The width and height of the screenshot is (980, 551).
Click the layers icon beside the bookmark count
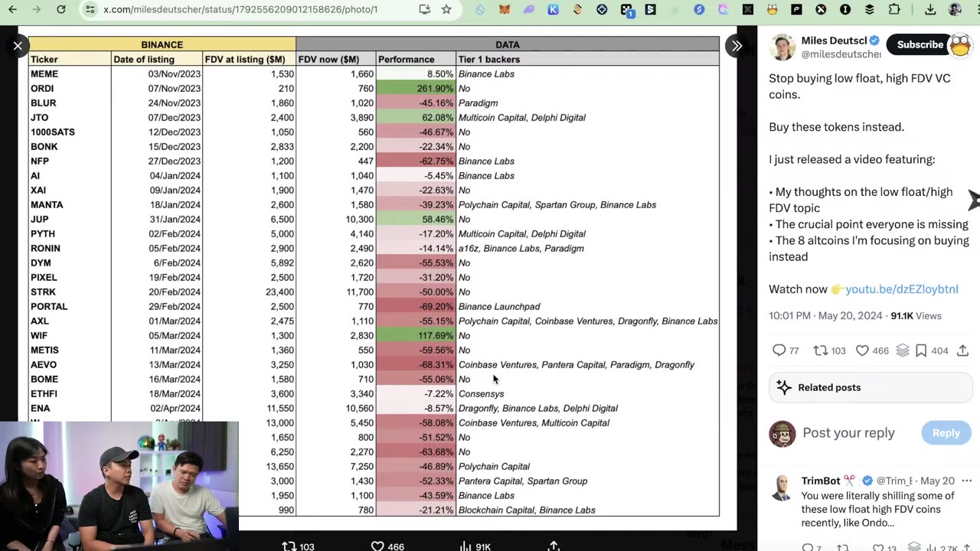(x=903, y=350)
